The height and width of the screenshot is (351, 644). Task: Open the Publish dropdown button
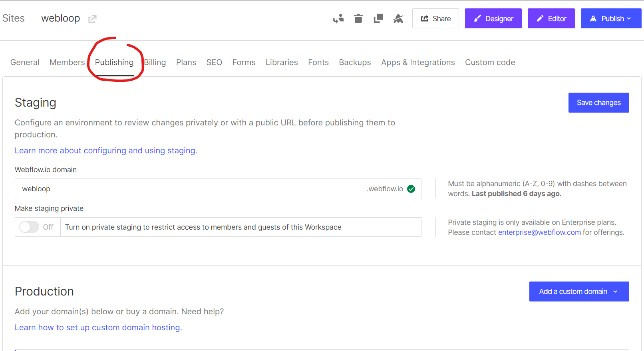coord(611,18)
